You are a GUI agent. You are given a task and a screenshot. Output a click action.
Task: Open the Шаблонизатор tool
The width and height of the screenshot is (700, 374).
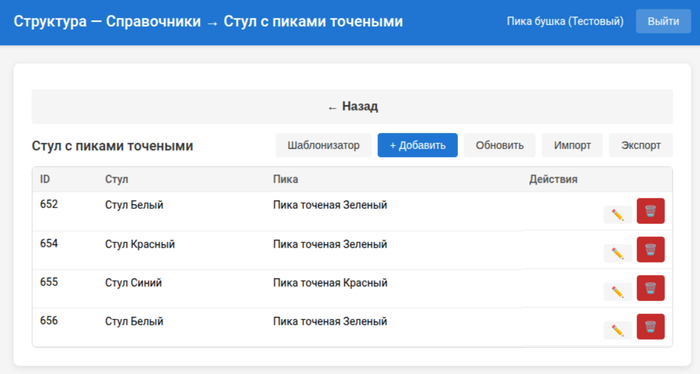tap(323, 145)
